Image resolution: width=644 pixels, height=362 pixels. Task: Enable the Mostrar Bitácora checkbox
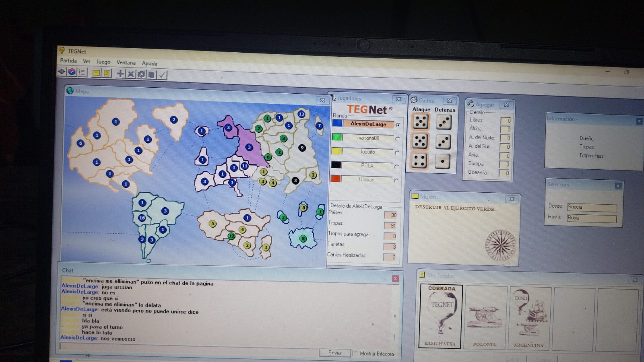[355, 353]
